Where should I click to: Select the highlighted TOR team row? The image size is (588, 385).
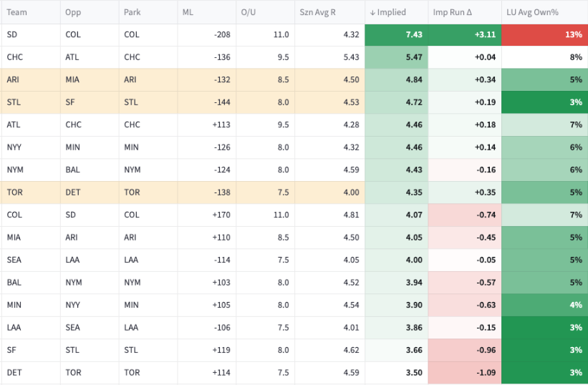click(294, 192)
